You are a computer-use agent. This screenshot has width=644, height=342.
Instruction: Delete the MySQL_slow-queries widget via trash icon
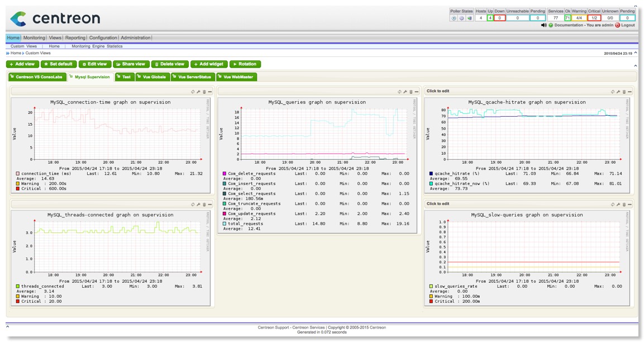tap(624, 204)
